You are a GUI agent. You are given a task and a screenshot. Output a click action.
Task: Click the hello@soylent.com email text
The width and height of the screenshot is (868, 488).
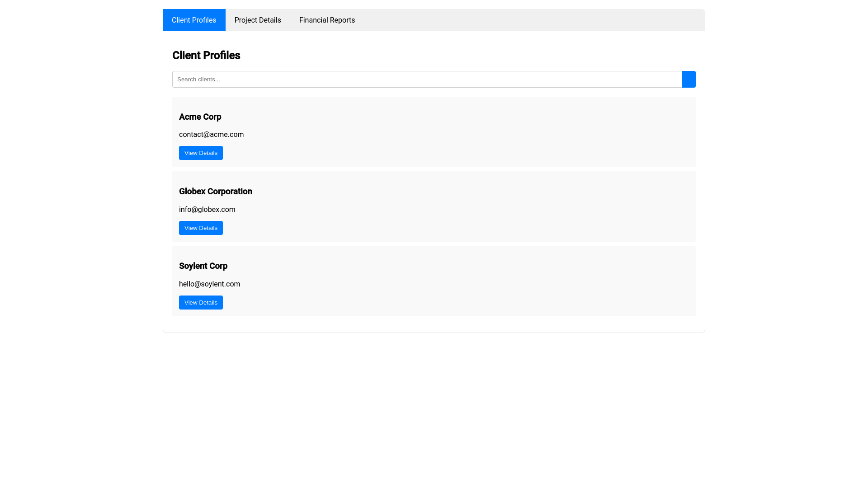(x=209, y=284)
